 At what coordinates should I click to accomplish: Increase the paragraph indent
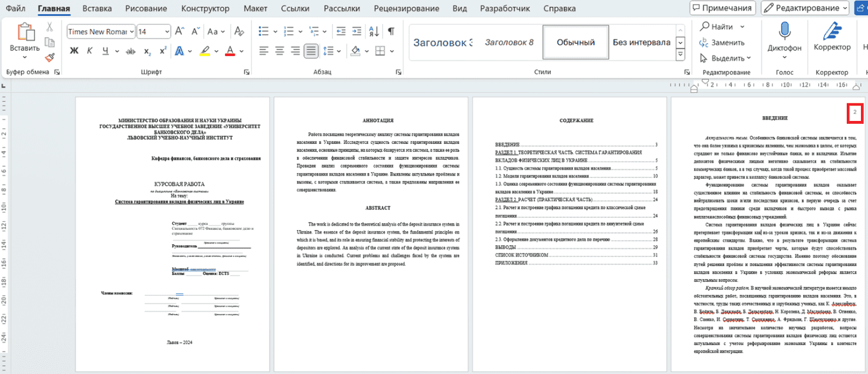(357, 31)
